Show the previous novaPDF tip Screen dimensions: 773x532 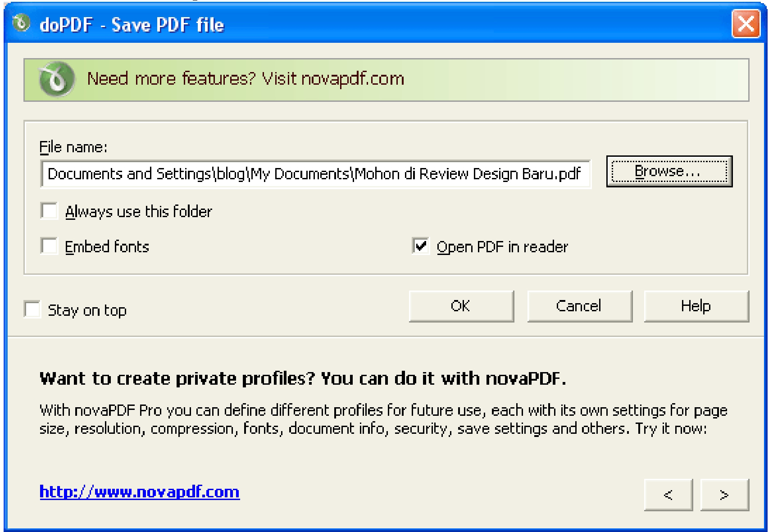(x=668, y=495)
